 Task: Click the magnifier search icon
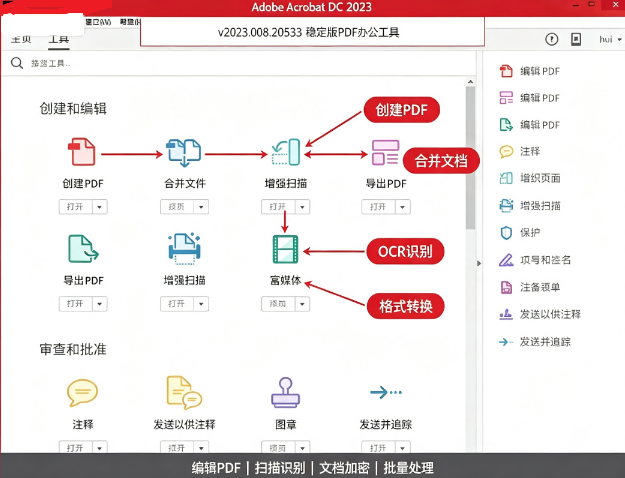click(x=17, y=63)
